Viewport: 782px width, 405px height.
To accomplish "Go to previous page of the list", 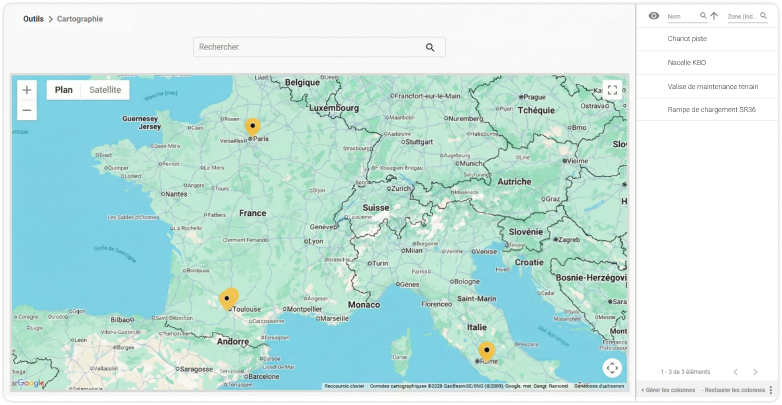I will (x=736, y=372).
